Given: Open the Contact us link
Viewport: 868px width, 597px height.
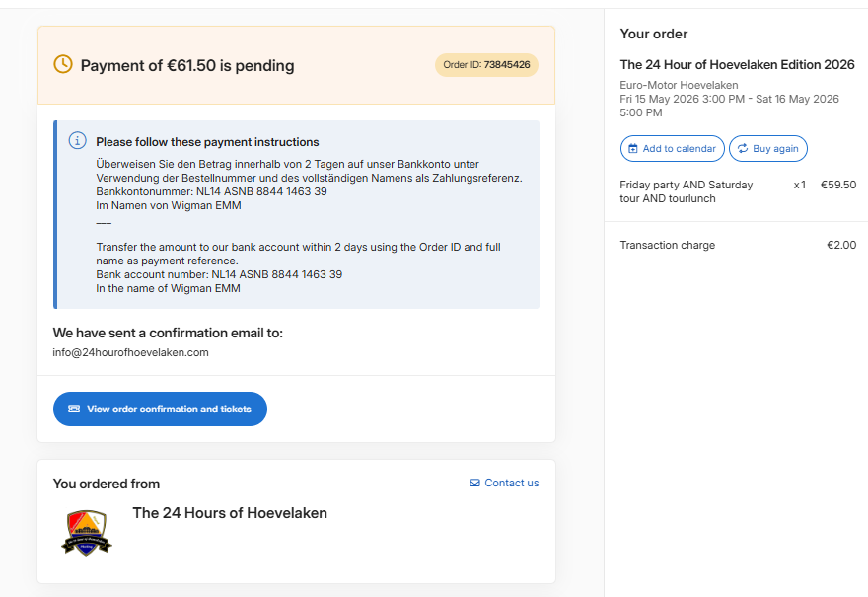Looking at the screenshot, I should tap(511, 483).
